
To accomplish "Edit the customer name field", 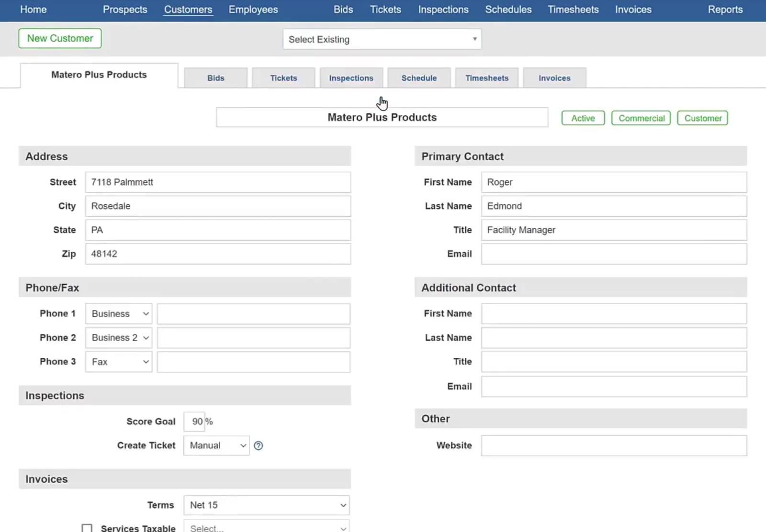I will pyautogui.click(x=382, y=117).
